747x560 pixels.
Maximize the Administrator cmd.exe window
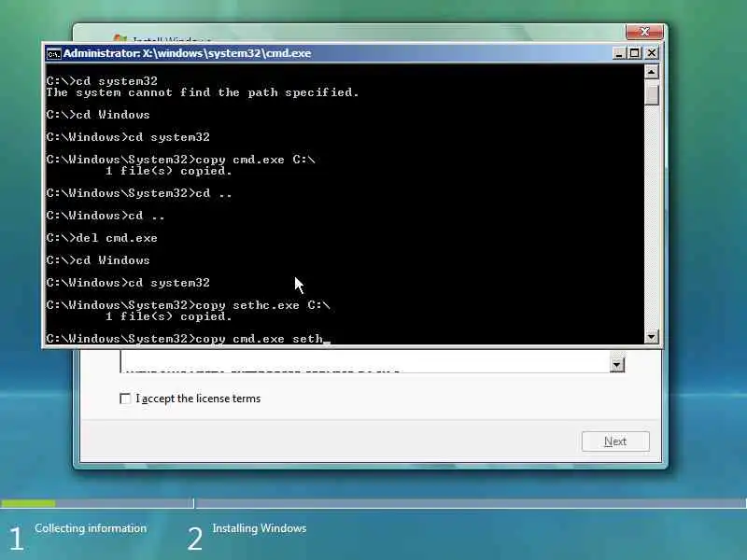coord(635,53)
